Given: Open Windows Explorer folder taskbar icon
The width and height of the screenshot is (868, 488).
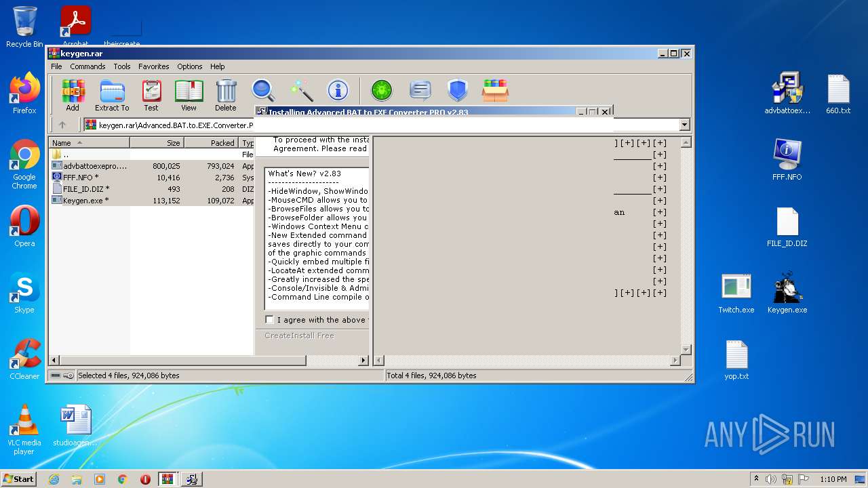Looking at the screenshot, I should click(77, 479).
